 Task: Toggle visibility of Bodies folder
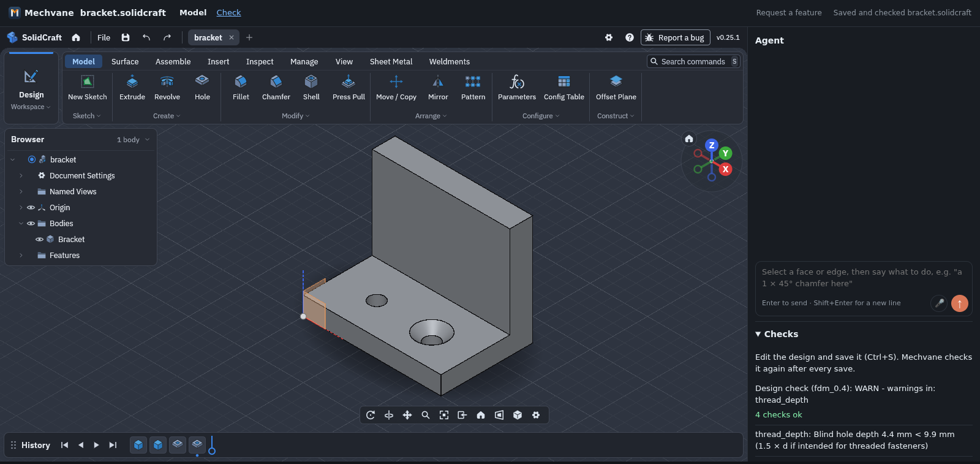coord(31,224)
